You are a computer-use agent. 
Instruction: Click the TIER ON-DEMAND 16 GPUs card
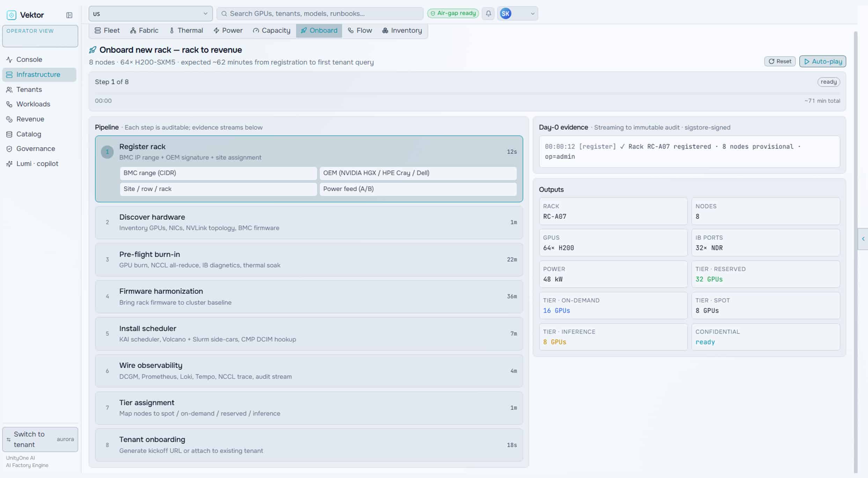[613, 306]
